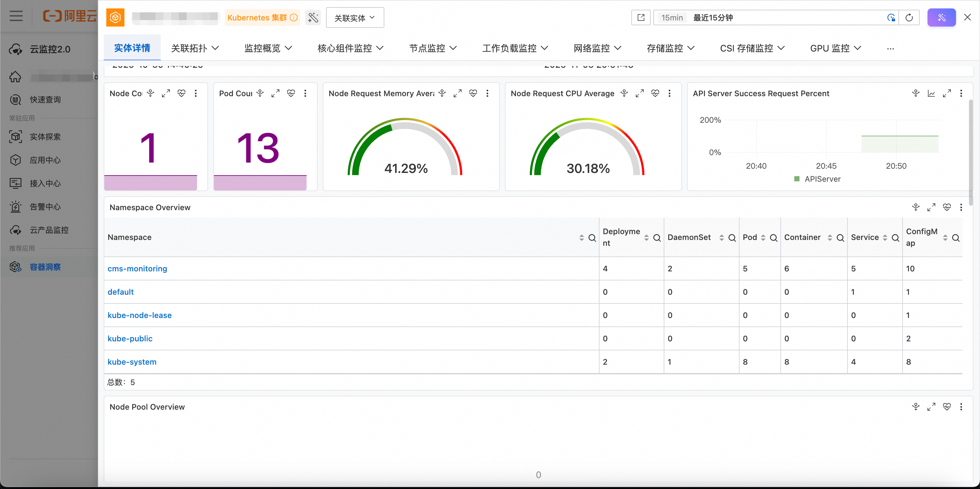Open 告警中心 in the sidebar
The width and height of the screenshot is (980, 489).
point(45,207)
